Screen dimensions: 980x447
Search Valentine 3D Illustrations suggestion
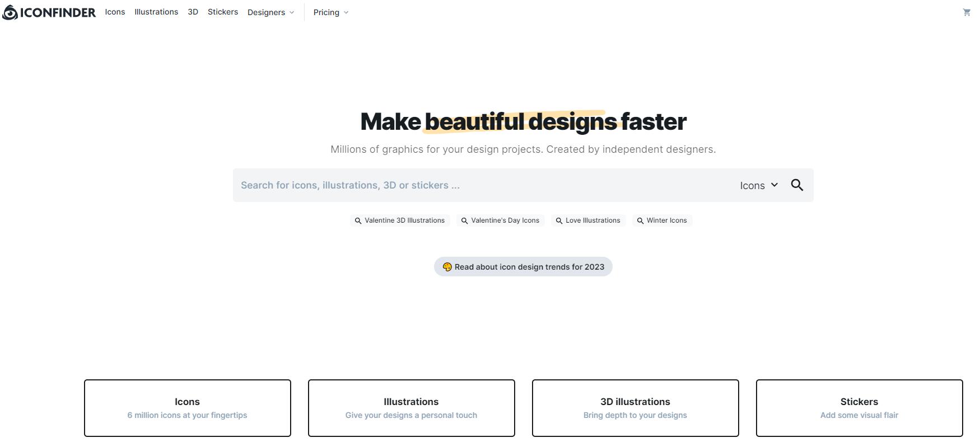click(400, 220)
